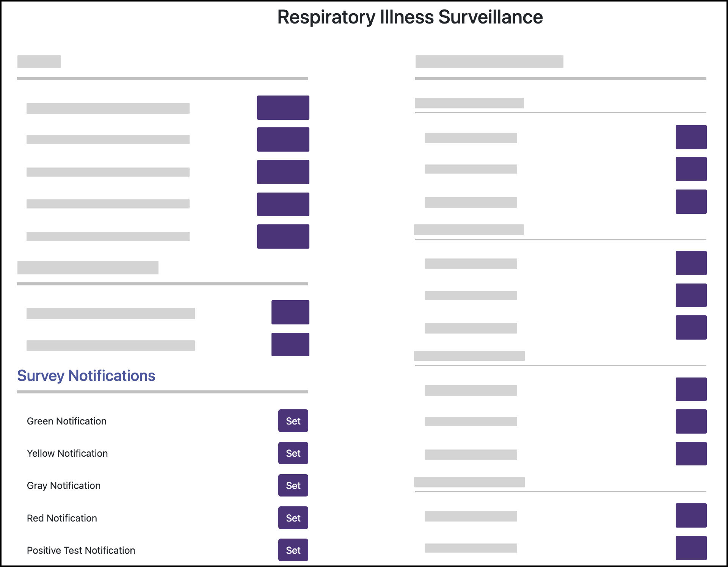Screen dimensions: 728x567
Task: Click Set for Positive Test Notification
Action: 293,550
